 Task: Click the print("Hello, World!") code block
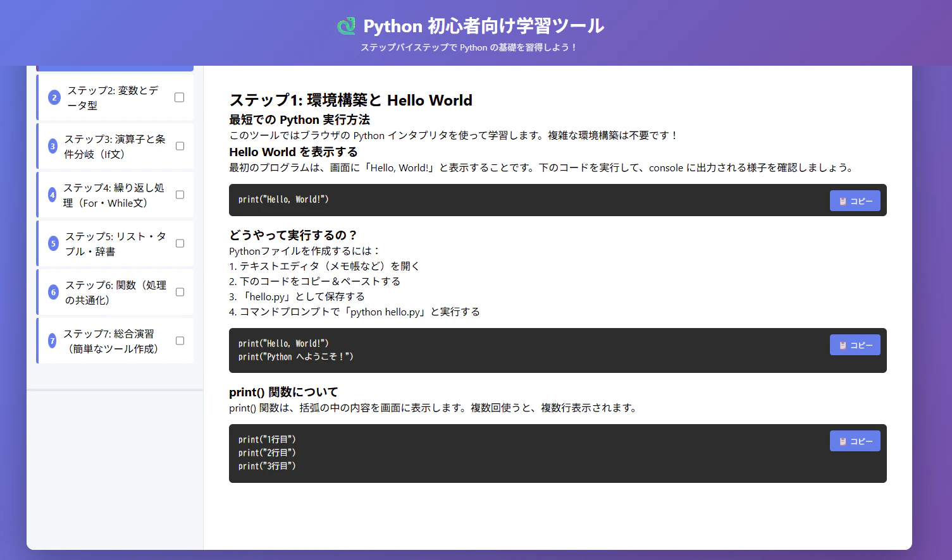coord(557,200)
